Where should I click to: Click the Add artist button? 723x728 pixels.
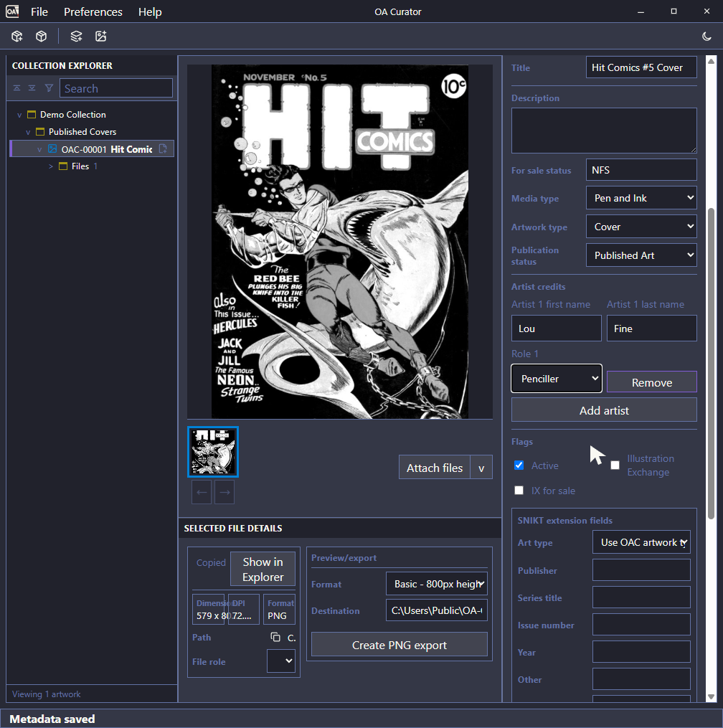click(x=604, y=410)
